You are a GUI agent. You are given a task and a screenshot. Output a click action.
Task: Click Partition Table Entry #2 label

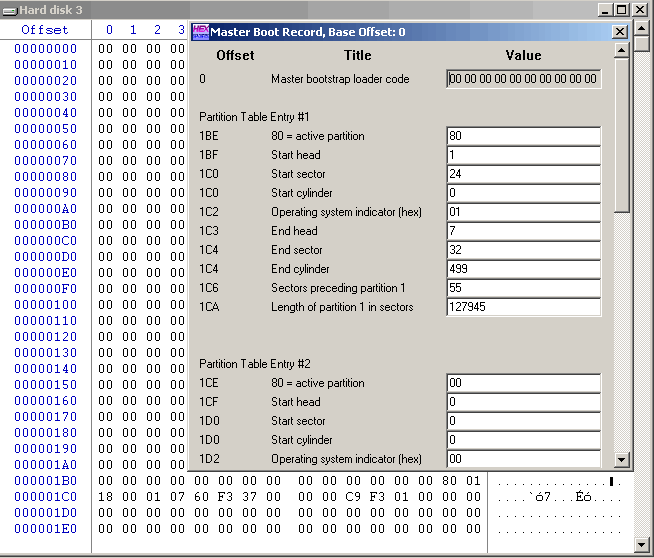pyautogui.click(x=254, y=364)
